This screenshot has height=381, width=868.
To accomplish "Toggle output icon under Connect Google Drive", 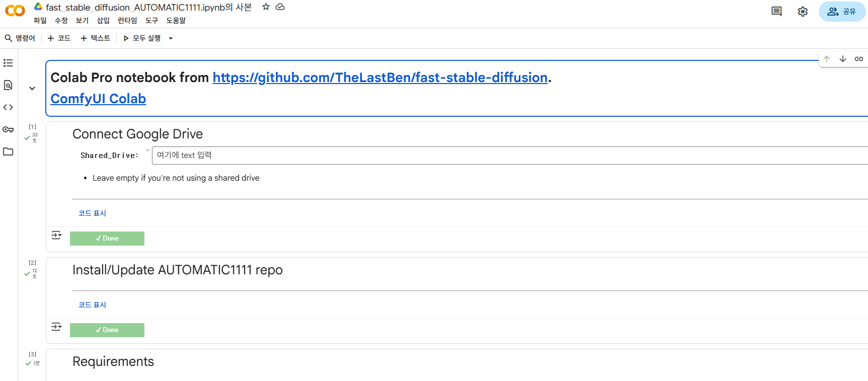I will [x=56, y=235].
